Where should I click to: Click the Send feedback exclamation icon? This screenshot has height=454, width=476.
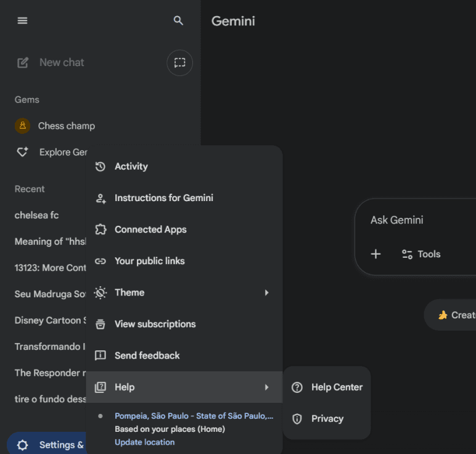point(100,355)
